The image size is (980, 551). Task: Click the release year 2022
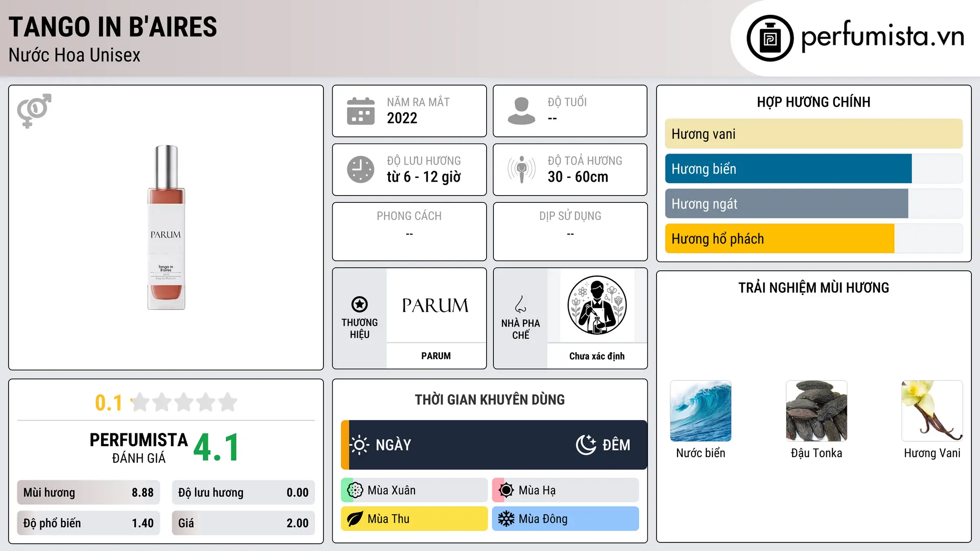[x=402, y=118]
